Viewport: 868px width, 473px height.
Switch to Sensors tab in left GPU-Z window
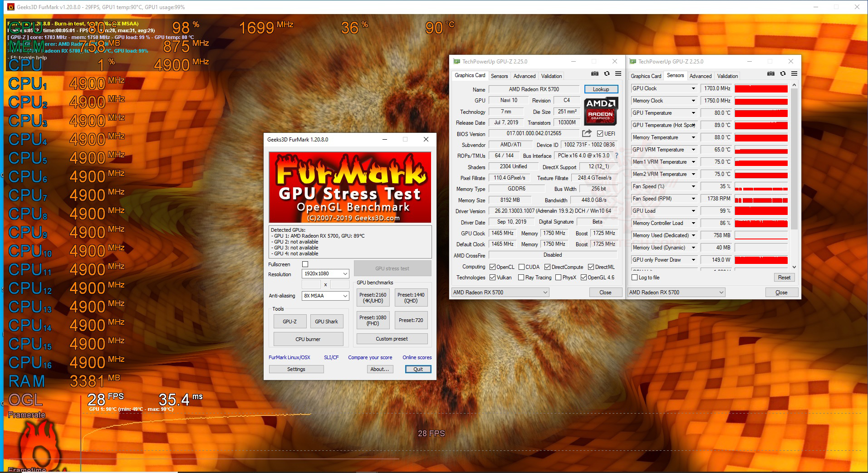[x=499, y=76]
